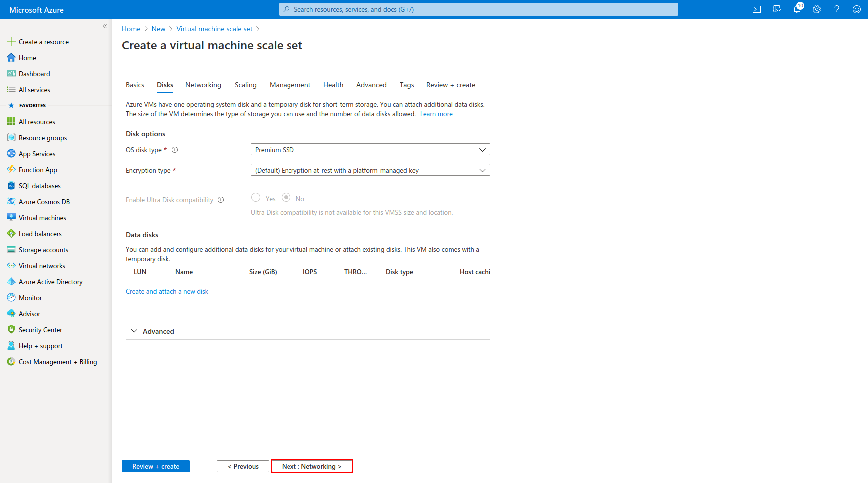
Task: Click the search resources box
Action: 479,9
